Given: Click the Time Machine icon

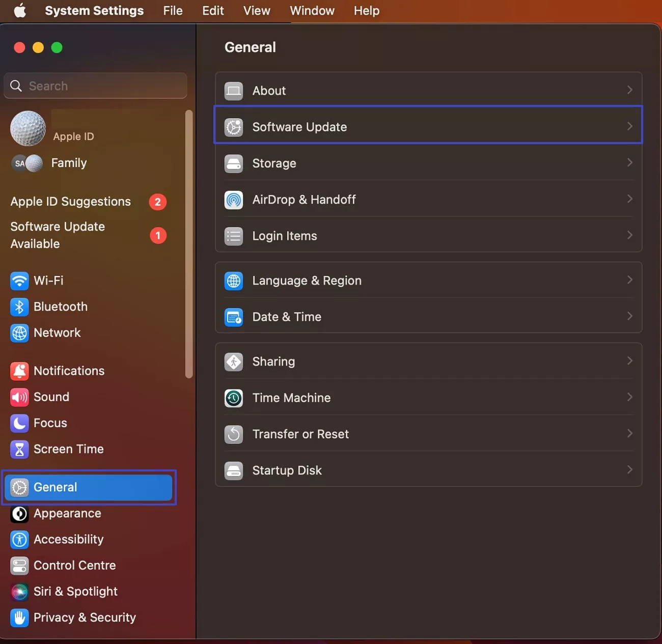Looking at the screenshot, I should click(233, 398).
